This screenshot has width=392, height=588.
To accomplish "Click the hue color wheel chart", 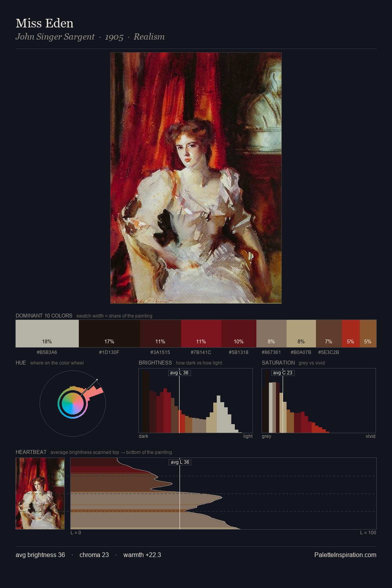I will 73,403.
